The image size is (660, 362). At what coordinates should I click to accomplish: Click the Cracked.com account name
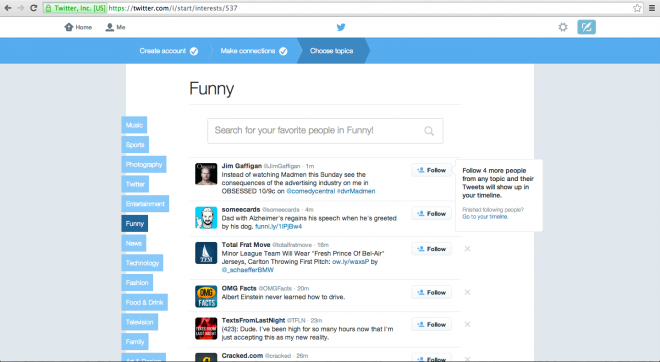point(242,356)
